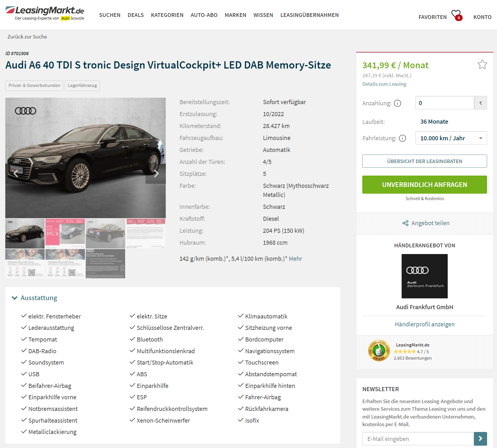
Task: Select the rear view car thumbnail
Action: (105, 233)
